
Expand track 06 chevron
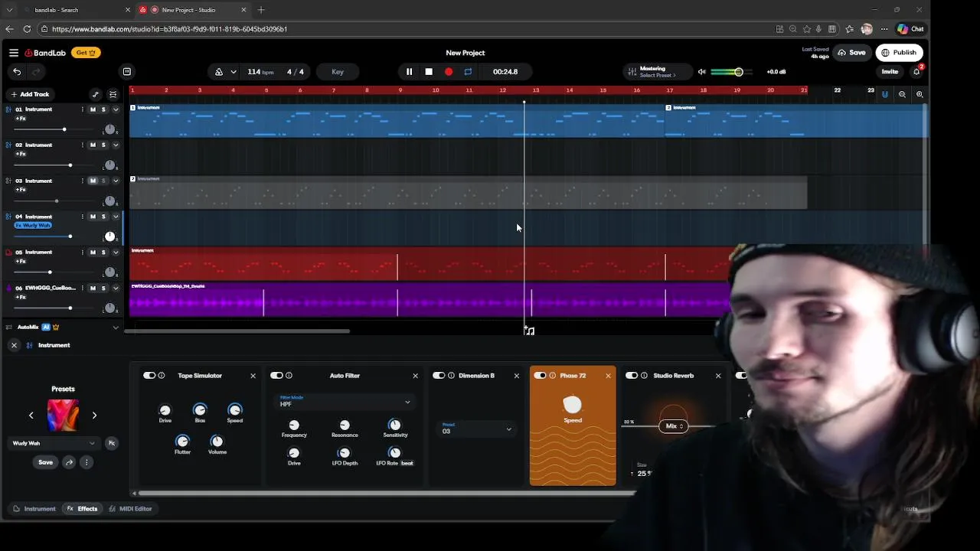point(116,289)
